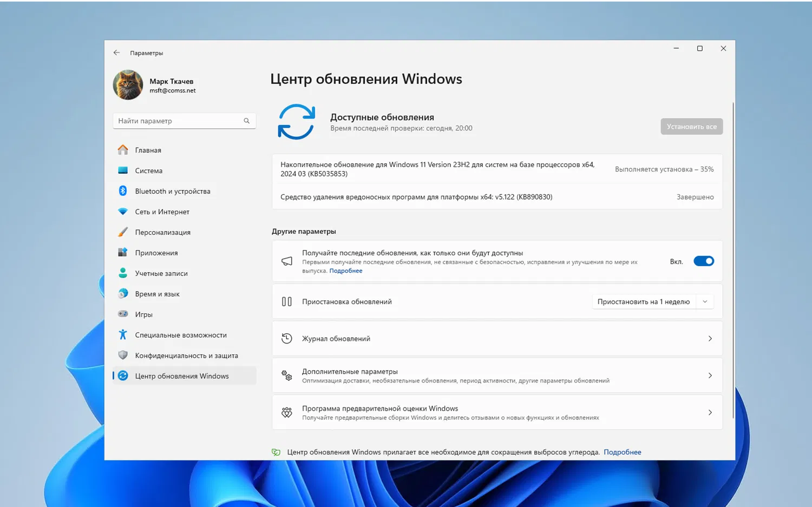
Task: Click the Игры gamepad icon
Action: [123, 314]
